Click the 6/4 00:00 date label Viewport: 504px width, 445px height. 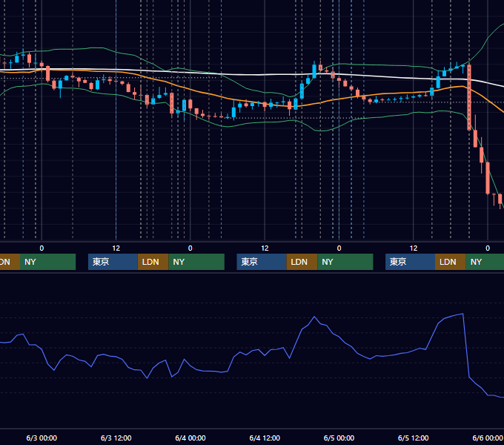pyautogui.click(x=190, y=438)
